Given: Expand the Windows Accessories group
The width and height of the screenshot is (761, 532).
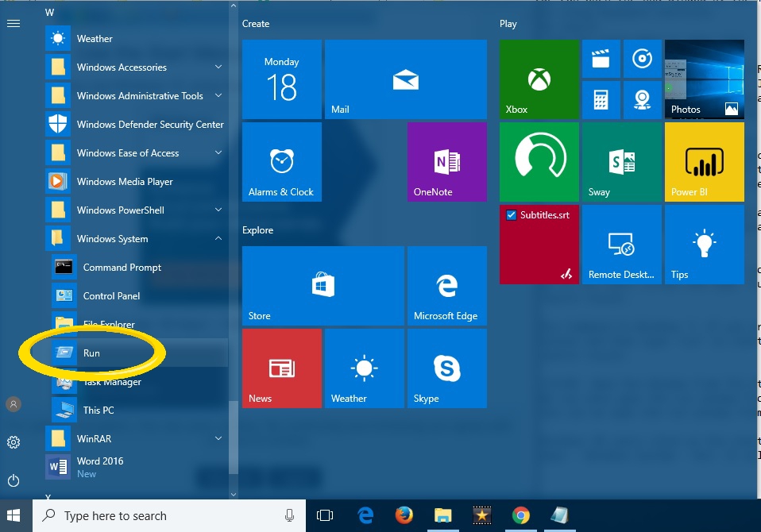Looking at the screenshot, I should 220,67.
